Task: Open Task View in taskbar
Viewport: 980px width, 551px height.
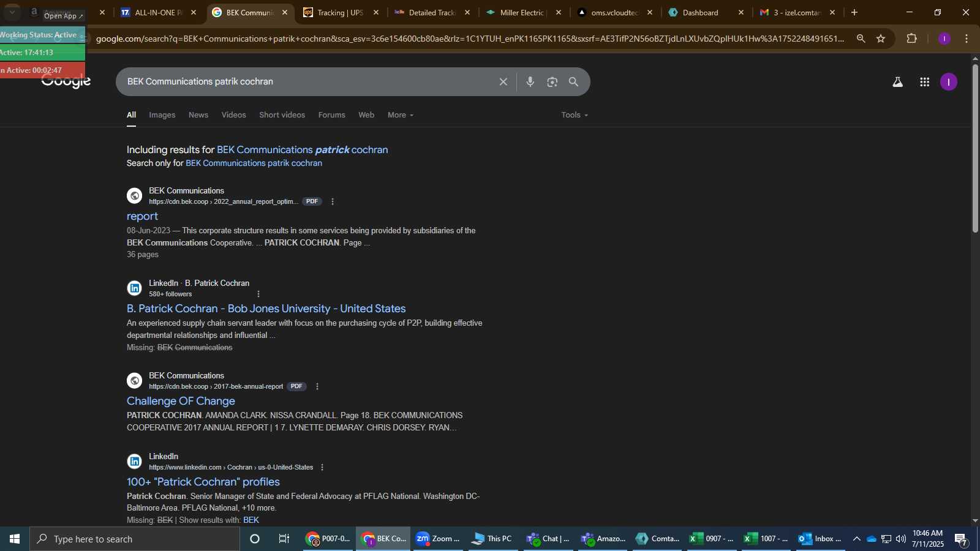Action: pyautogui.click(x=284, y=539)
